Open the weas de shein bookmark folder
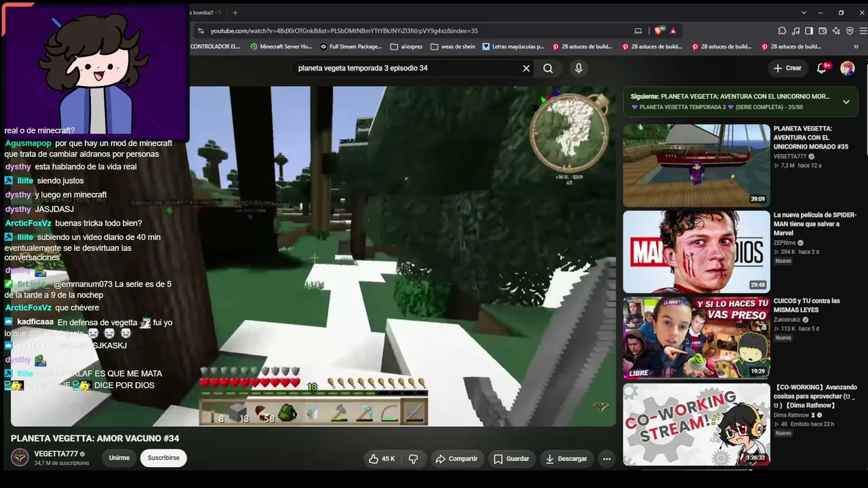The width and height of the screenshot is (868, 488). point(453,47)
